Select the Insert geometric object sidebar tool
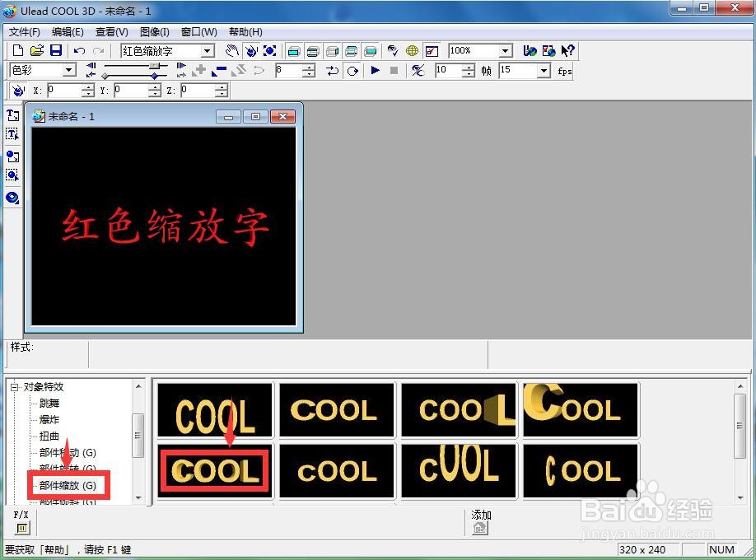The width and height of the screenshot is (756, 560). tap(12, 198)
